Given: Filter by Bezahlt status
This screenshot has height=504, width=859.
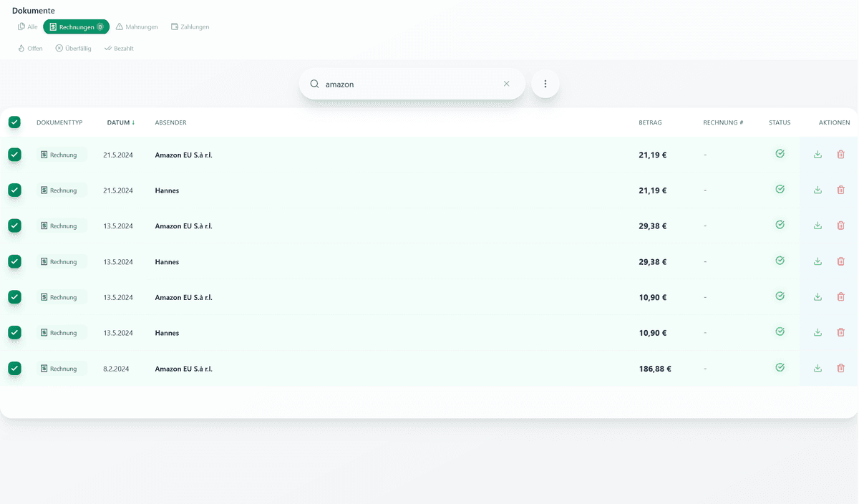Looking at the screenshot, I should point(119,49).
